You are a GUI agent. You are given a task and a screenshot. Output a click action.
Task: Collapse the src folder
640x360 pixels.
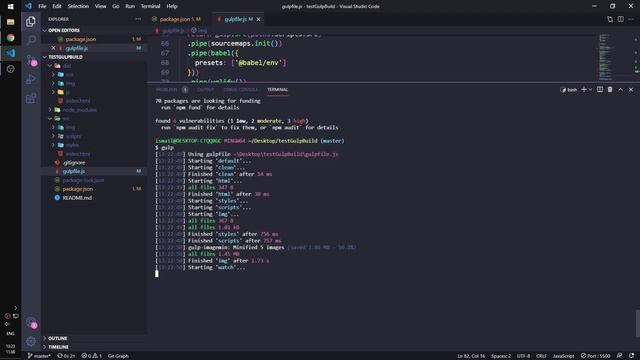click(x=66, y=119)
